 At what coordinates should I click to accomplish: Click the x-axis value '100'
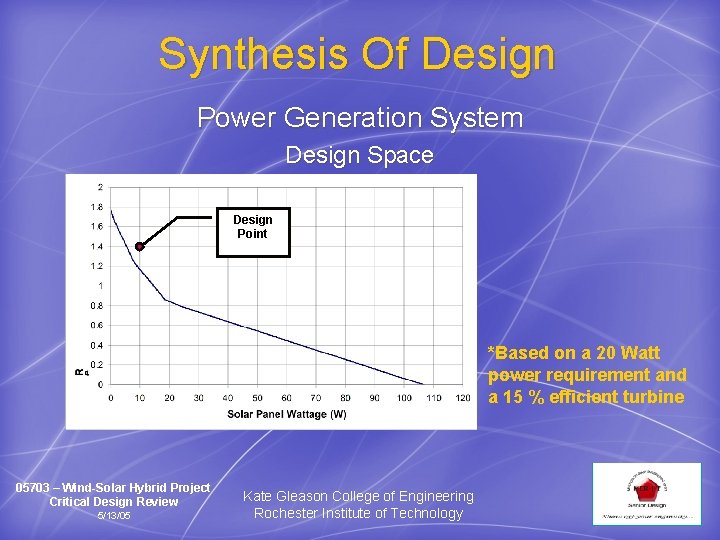tap(404, 398)
